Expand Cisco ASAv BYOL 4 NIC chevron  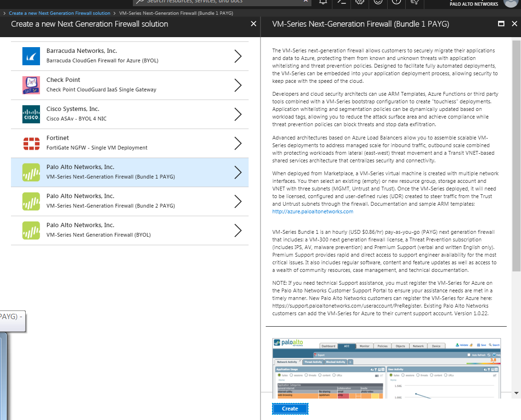click(x=238, y=114)
